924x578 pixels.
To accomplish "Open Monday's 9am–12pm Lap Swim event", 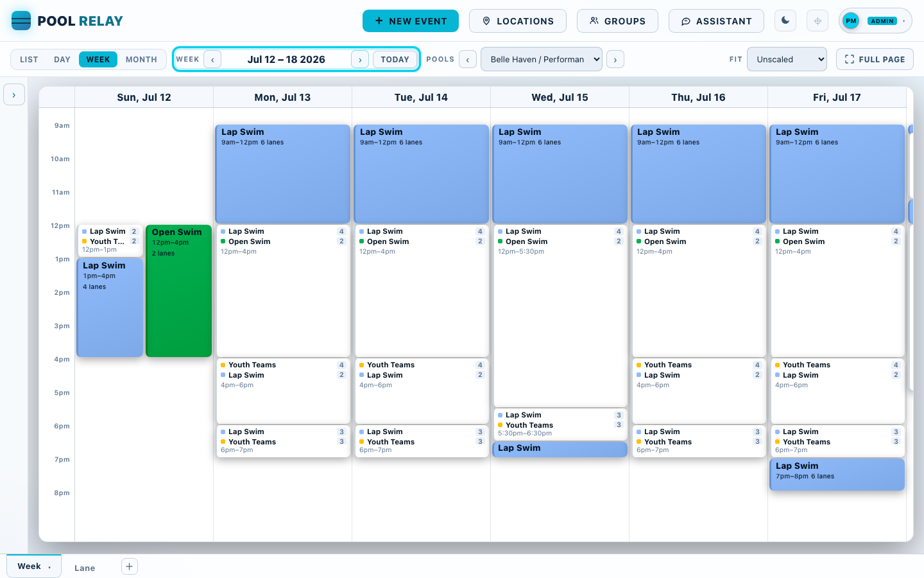I will [282, 174].
